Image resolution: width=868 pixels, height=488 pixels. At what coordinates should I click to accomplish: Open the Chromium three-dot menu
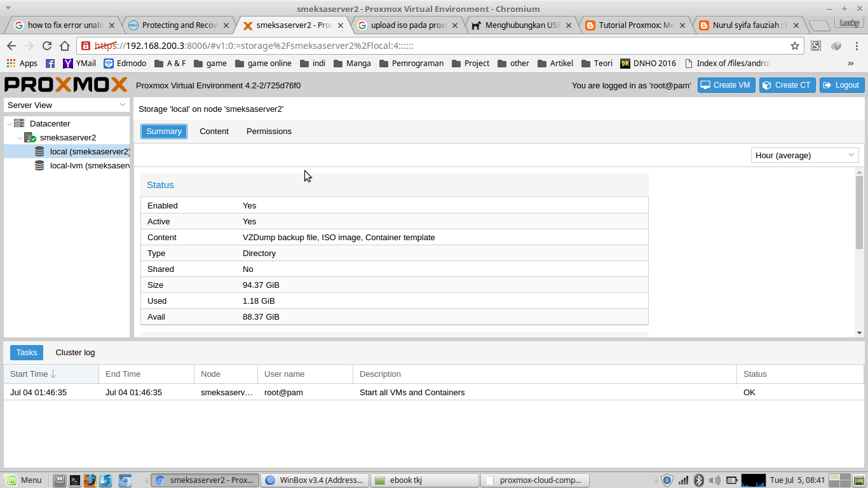point(855,46)
